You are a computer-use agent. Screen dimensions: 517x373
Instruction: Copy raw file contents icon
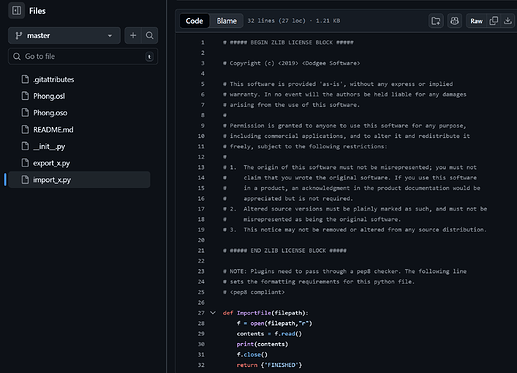click(494, 21)
